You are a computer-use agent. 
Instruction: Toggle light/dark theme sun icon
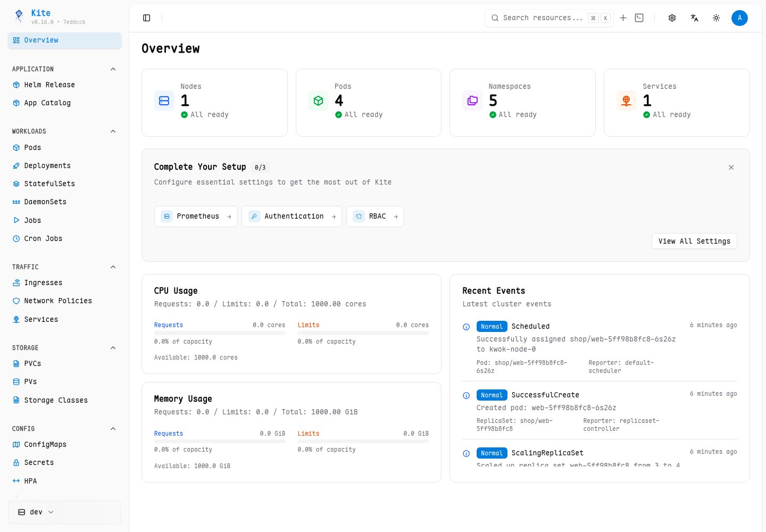(x=717, y=18)
